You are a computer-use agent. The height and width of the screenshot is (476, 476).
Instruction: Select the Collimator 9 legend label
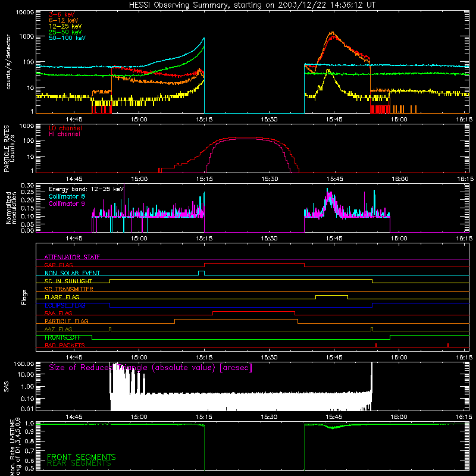pos(67,203)
